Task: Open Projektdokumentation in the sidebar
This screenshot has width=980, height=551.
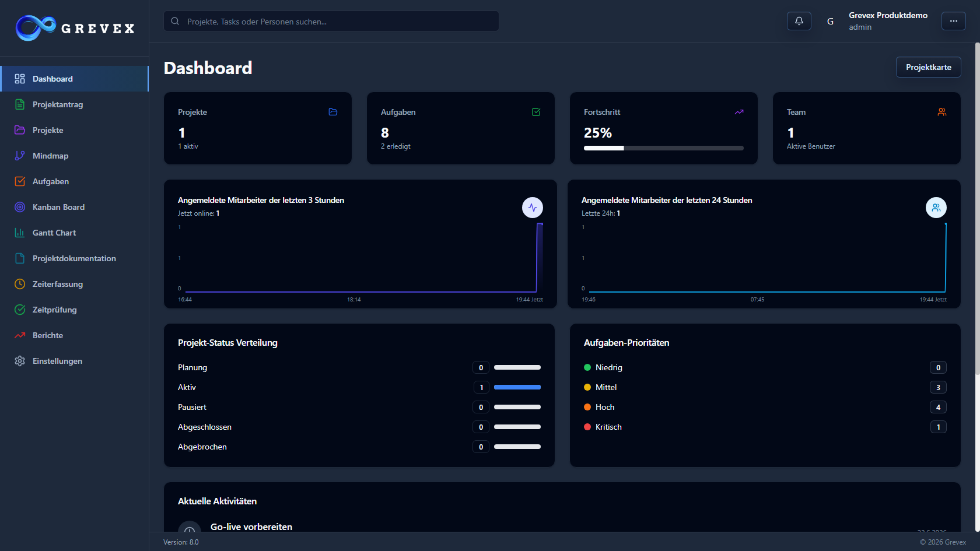Action: pyautogui.click(x=74, y=258)
